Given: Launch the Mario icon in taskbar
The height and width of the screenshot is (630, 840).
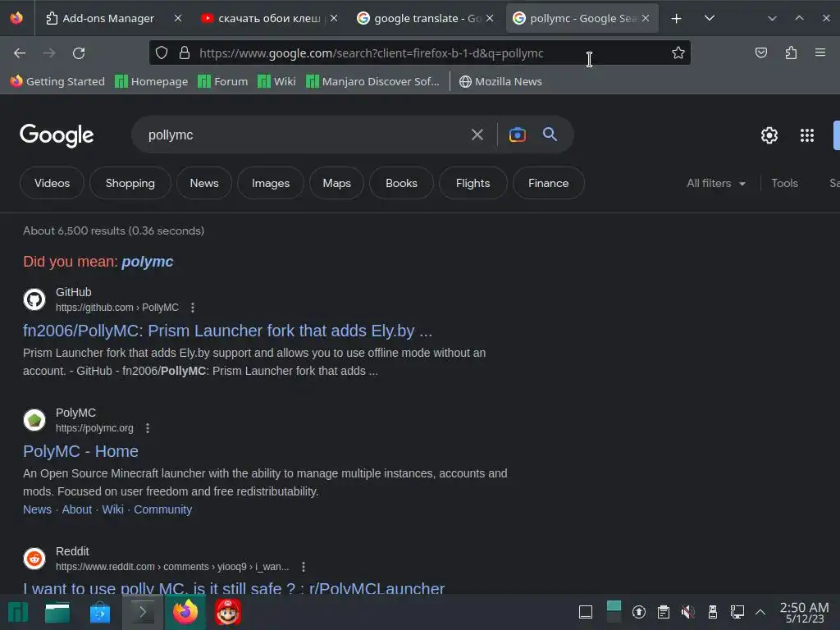Looking at the screenshot, I should tap(228, 612).
